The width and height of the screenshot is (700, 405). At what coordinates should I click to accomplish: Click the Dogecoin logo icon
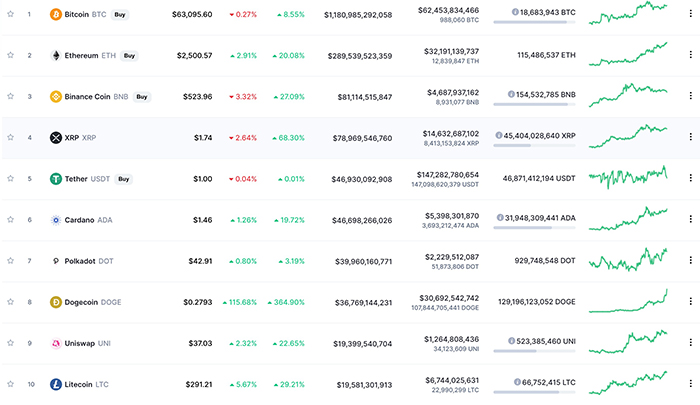[x=55, y=302]
